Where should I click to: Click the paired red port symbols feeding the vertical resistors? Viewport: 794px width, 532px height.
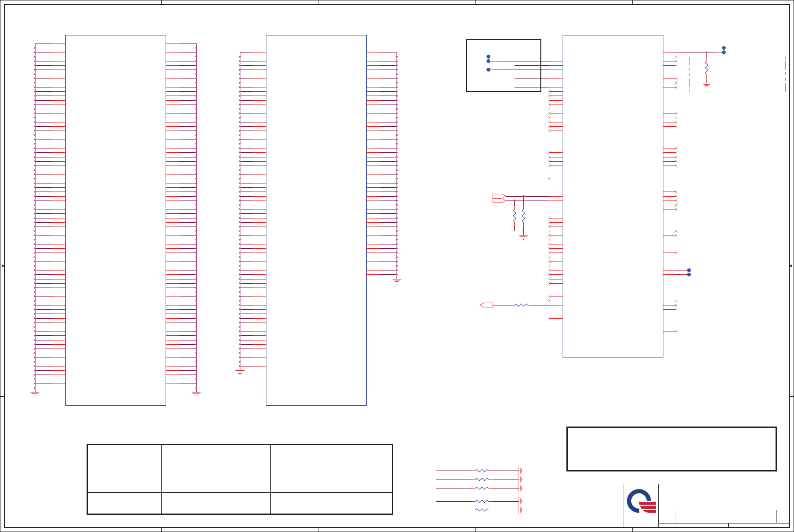pyautogui.click(x=499, y=199)
